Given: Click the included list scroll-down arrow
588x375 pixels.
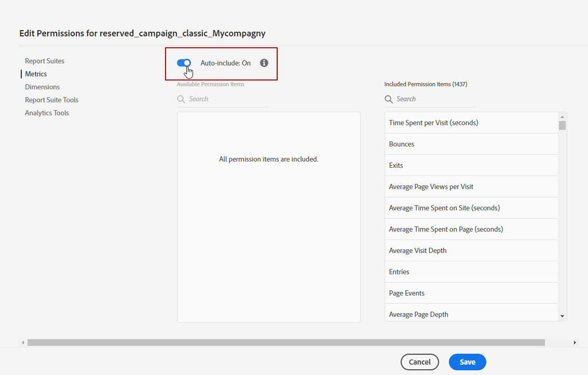Looking at the screenshot, I should coord(562,316).
